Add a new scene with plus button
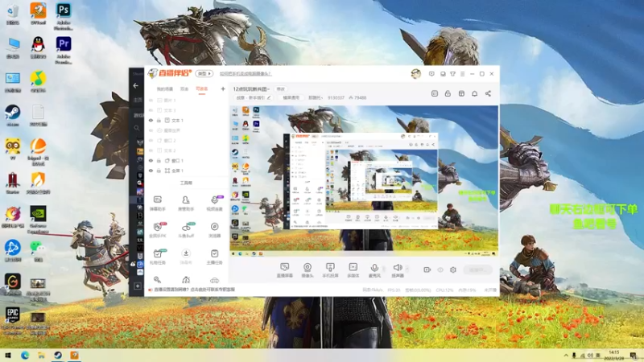This screenshot has height=362, width=644. (223, 88)
